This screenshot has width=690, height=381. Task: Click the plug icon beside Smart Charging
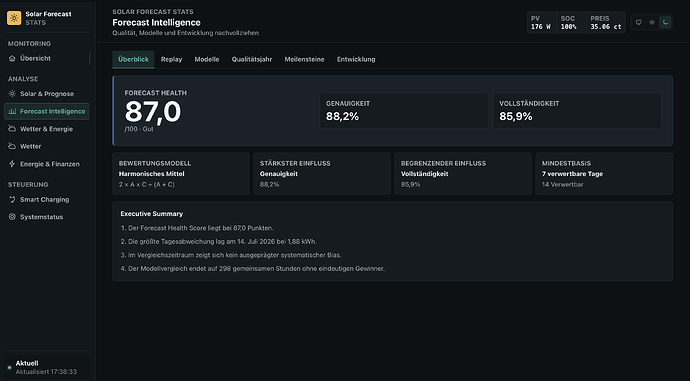[x=12, y=199]
